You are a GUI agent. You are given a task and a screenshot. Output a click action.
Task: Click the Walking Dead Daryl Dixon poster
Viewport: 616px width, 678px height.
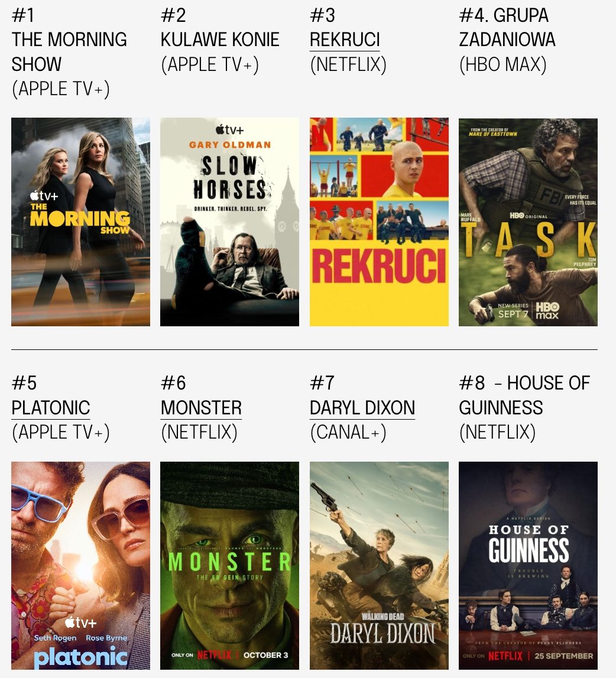(x=379, y=566)
